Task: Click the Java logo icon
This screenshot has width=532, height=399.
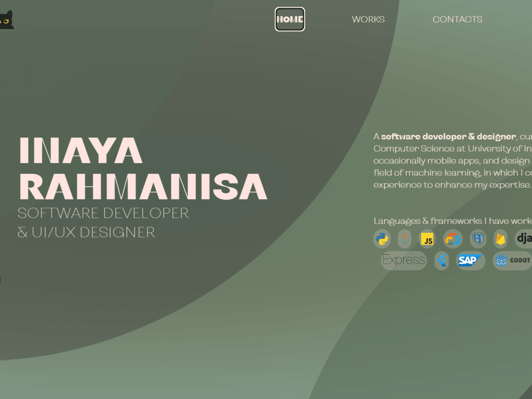Action: click(405, 238)
